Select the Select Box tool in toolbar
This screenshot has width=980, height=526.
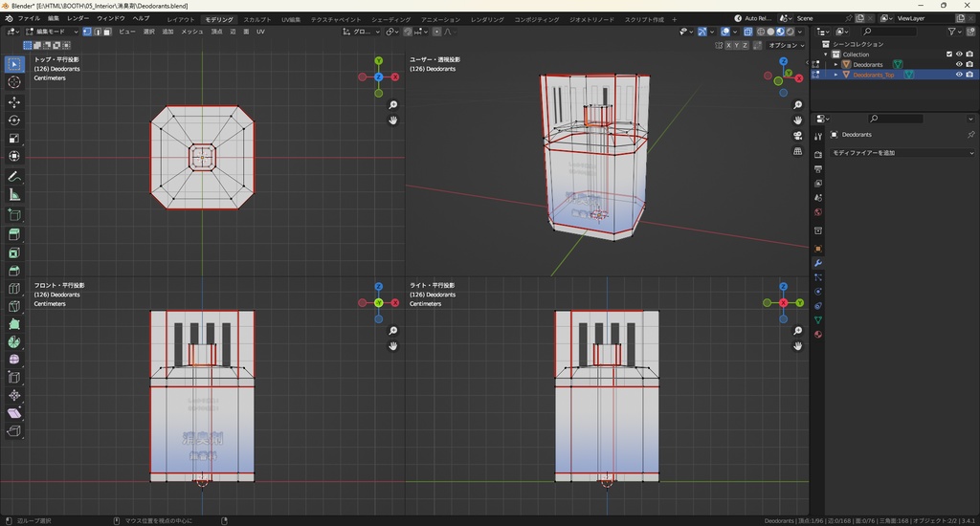(14, 64)
